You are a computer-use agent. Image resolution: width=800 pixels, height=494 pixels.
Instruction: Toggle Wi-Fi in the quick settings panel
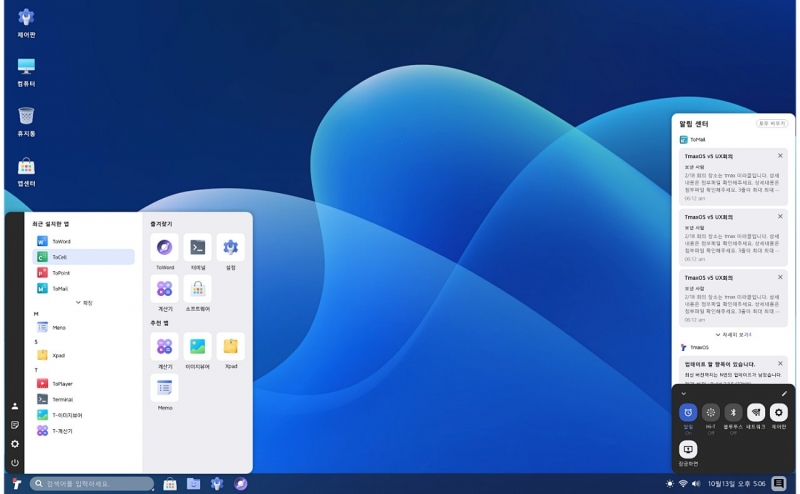click(711, 412)
